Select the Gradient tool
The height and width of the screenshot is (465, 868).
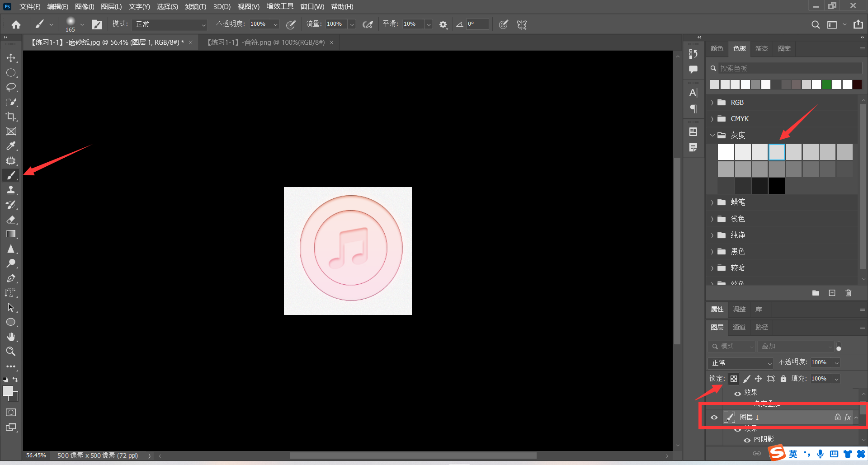(x=11, y=234)
